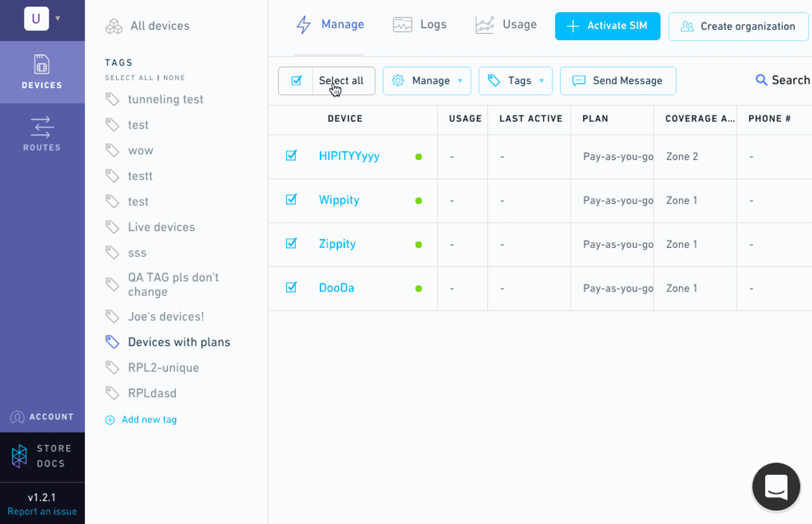Open the chat support bubble
The height and width of the screenshot is (524, 812).
tap(776, 486)
